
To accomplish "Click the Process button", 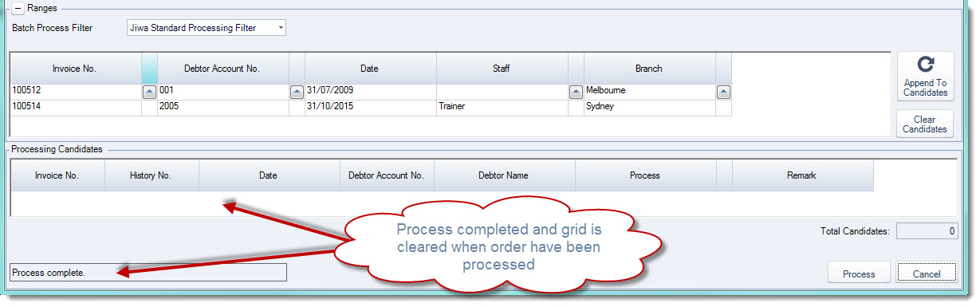I will coord(859,274).
